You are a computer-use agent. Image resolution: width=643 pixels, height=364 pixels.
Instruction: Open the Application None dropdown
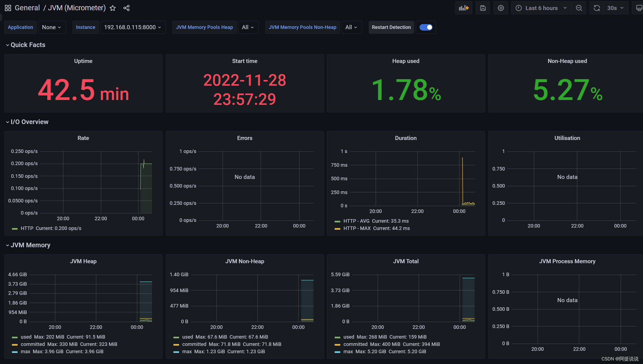(52, 27)
